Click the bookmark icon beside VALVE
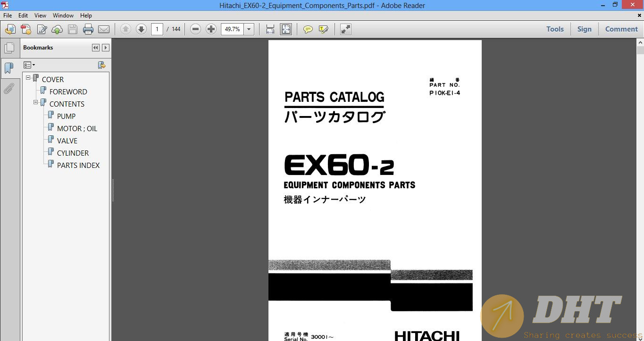 point(51,140)
